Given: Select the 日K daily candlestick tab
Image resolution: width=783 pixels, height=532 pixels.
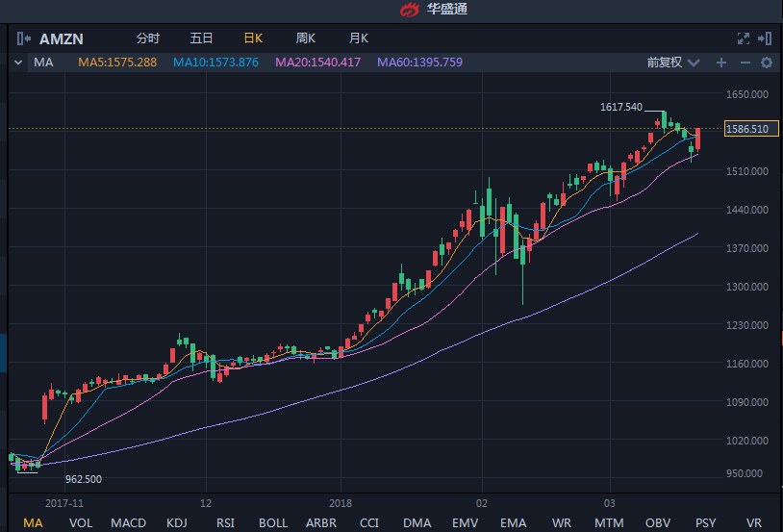Looking at the screenshot, I should click(x=253, y=38).
